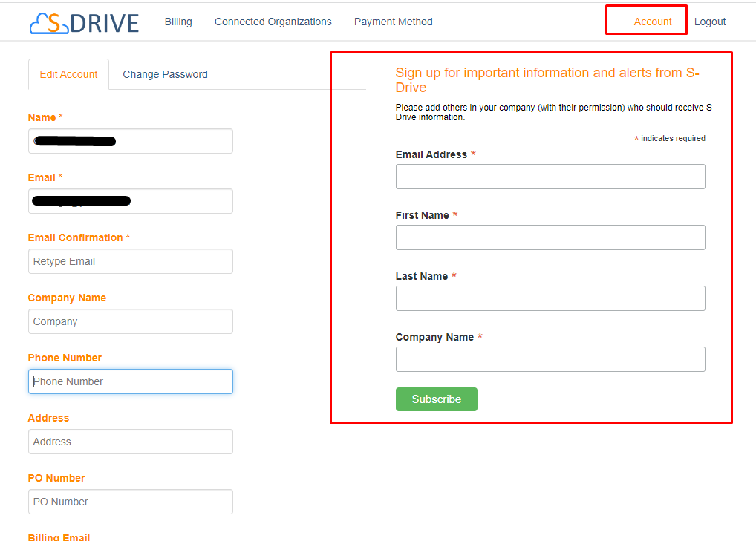Select the PO Number field
The width and height of the screenshot is (756, 541).
point(130,502)
